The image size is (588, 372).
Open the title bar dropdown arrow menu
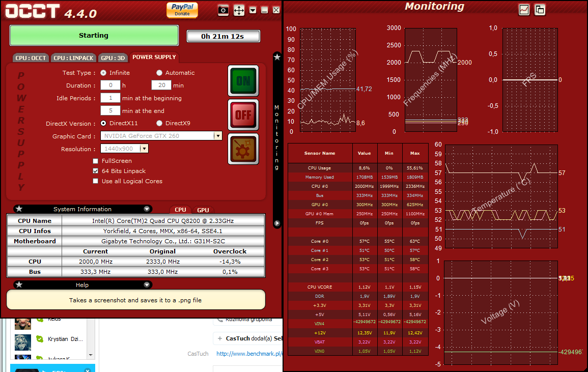point(253,10)
